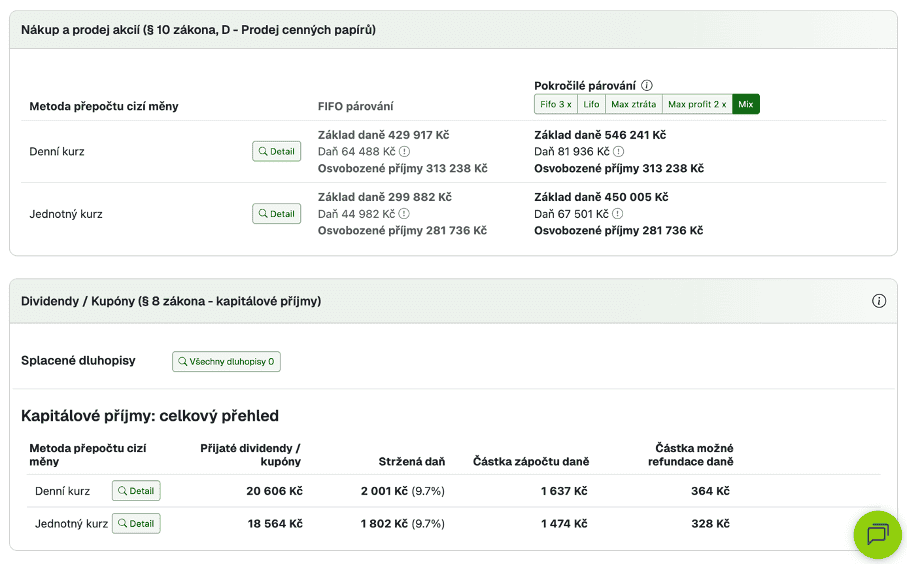Click info icon beside Daň 81 936 Kč

(x=618, y=151)
